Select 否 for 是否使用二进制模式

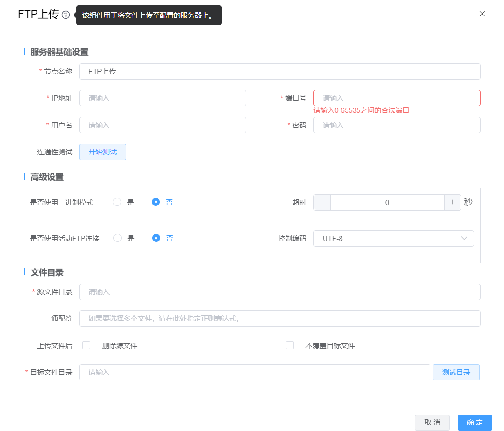(x=156, y=202)
